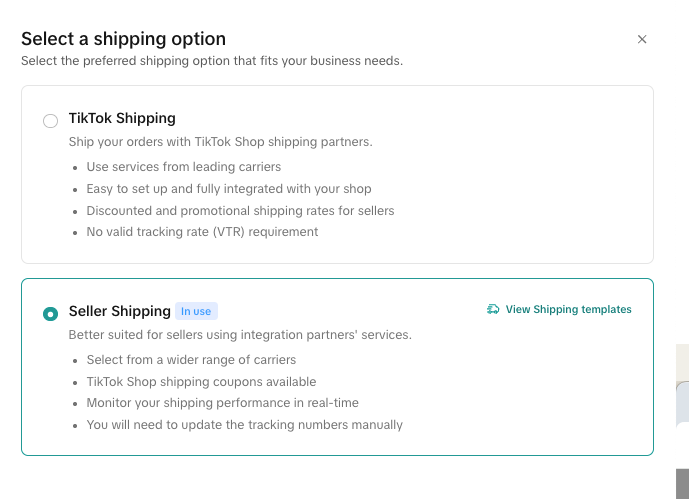The width and height of the screenshot is (689, 499).
Task: Click the In use badge
Action: (196, 311)
